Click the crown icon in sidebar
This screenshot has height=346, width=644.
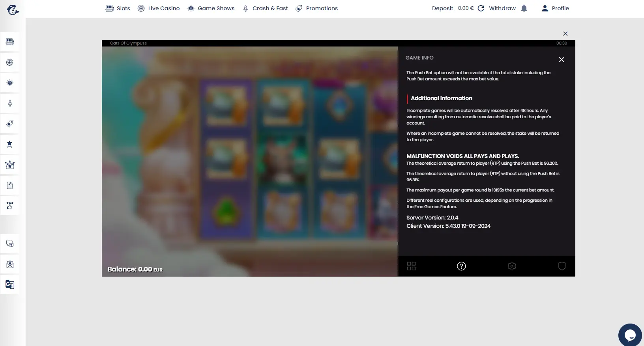click(10, 165)
